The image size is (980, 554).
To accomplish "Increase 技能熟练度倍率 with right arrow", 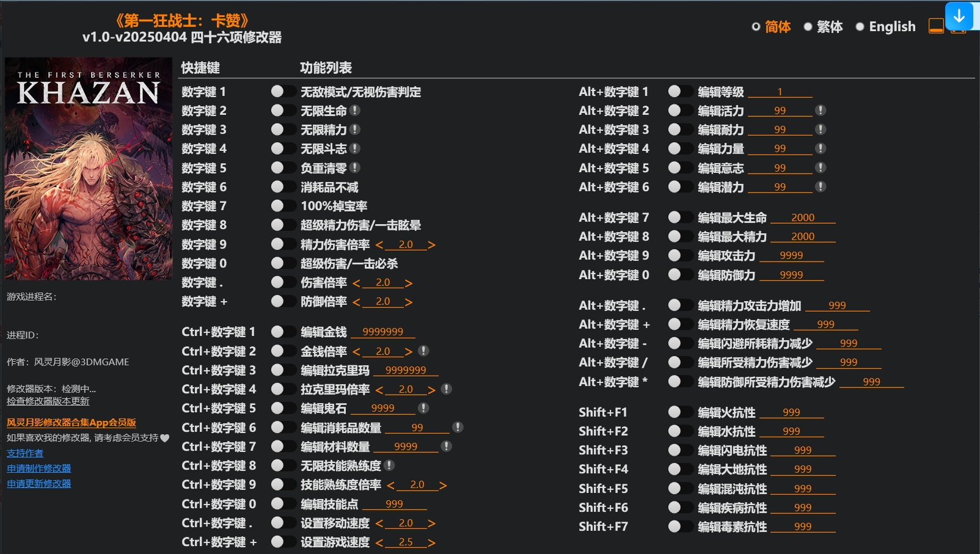I will [443, 486].
